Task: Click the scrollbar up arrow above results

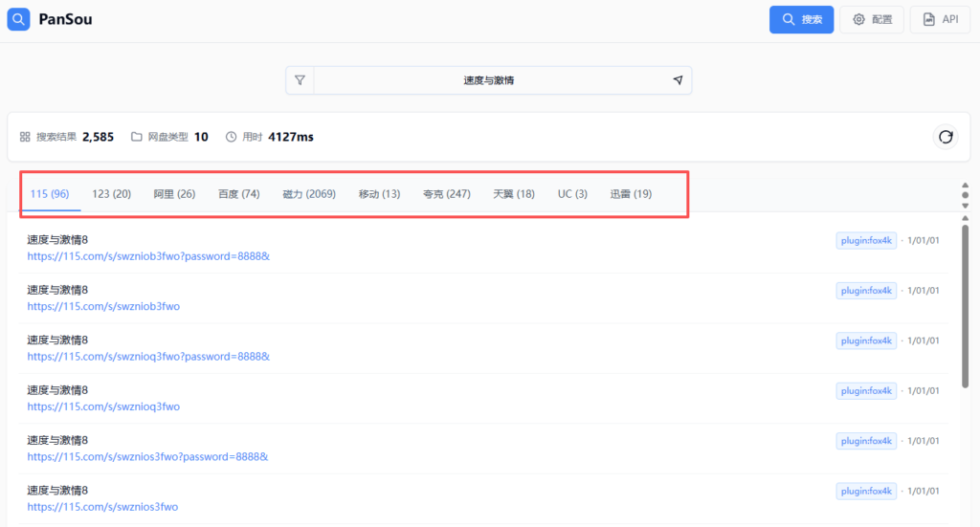Action: (x=965, y=186)
